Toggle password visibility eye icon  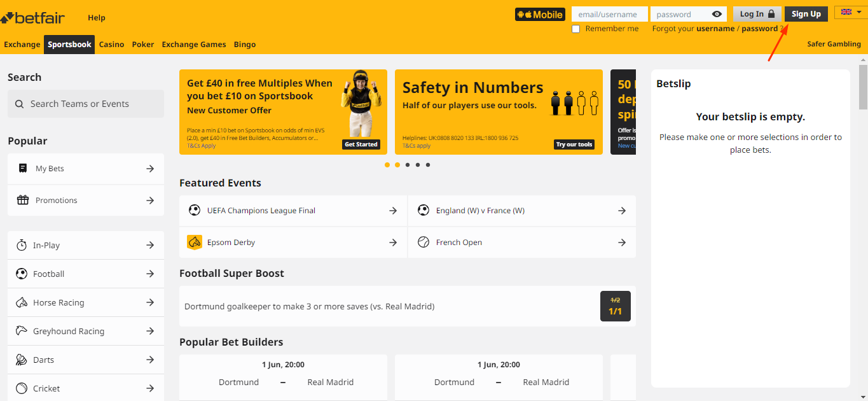click(x=717, y=14)
